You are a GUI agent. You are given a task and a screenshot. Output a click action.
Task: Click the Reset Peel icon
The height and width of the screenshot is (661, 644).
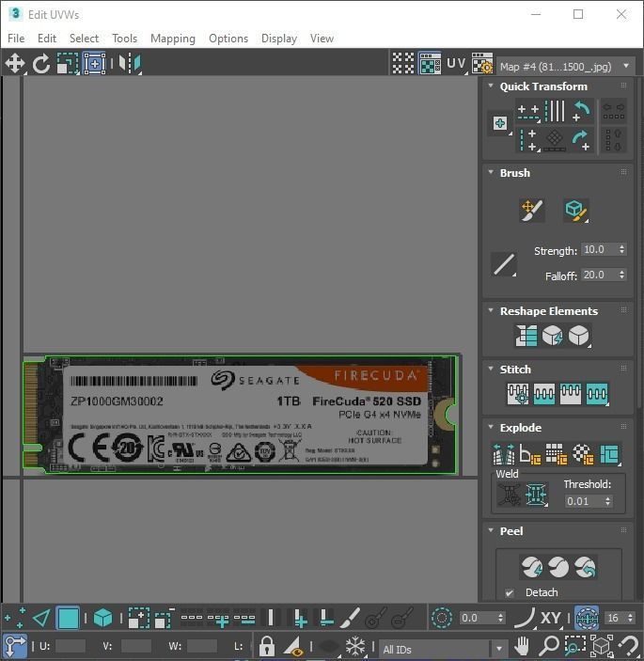586,567
